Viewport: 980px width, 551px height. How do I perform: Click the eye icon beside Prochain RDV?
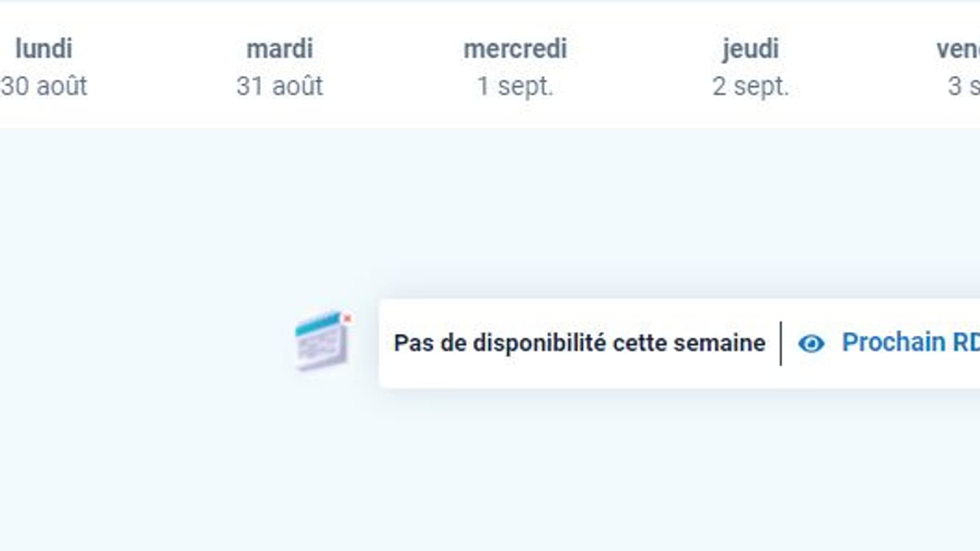coord(811,343)
